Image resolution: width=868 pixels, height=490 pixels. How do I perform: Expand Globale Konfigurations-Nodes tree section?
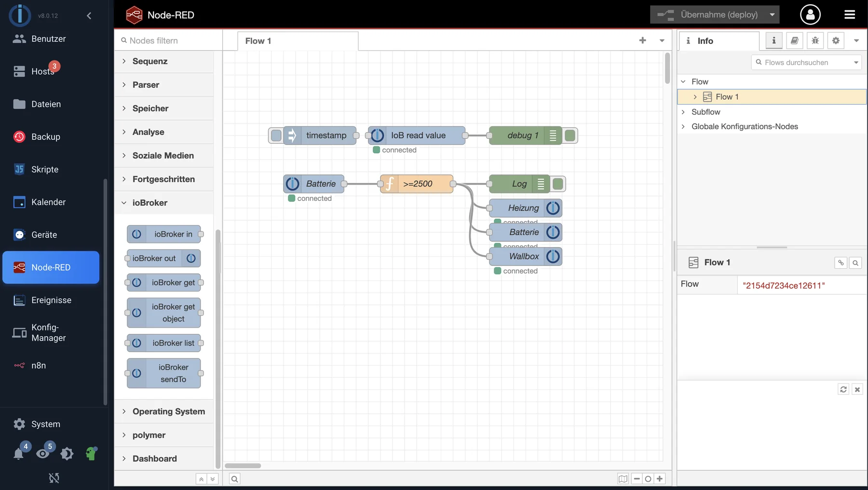pyautogui.click(x=683, y=126)
